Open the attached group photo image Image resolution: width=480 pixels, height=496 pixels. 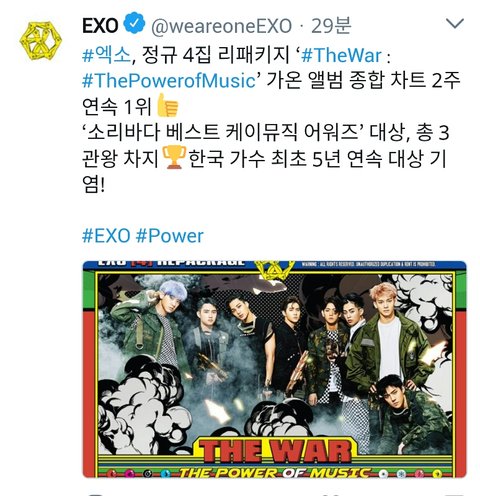(274, 369)
